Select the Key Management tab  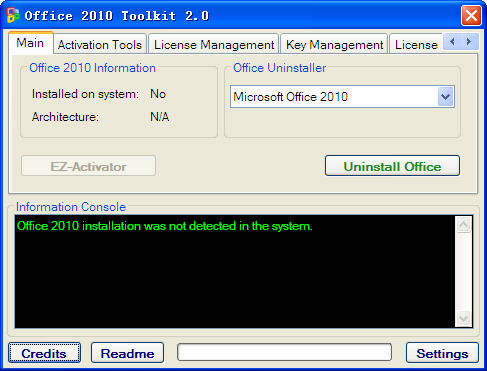click(334, 45)
